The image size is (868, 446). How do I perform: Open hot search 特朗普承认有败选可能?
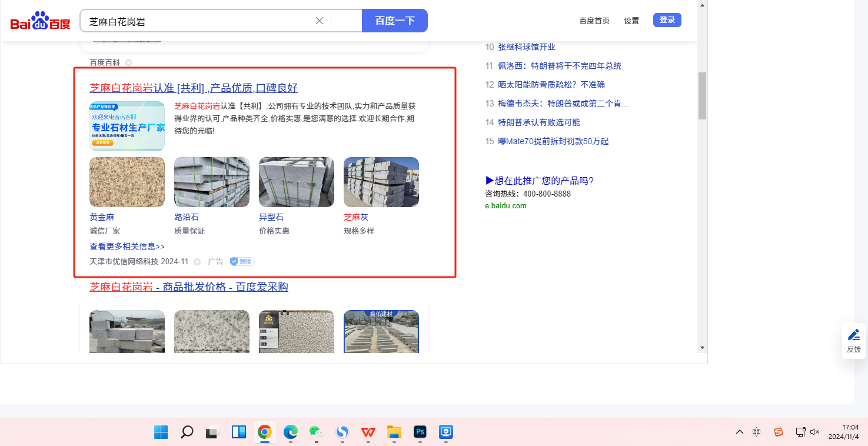[539, 122]
